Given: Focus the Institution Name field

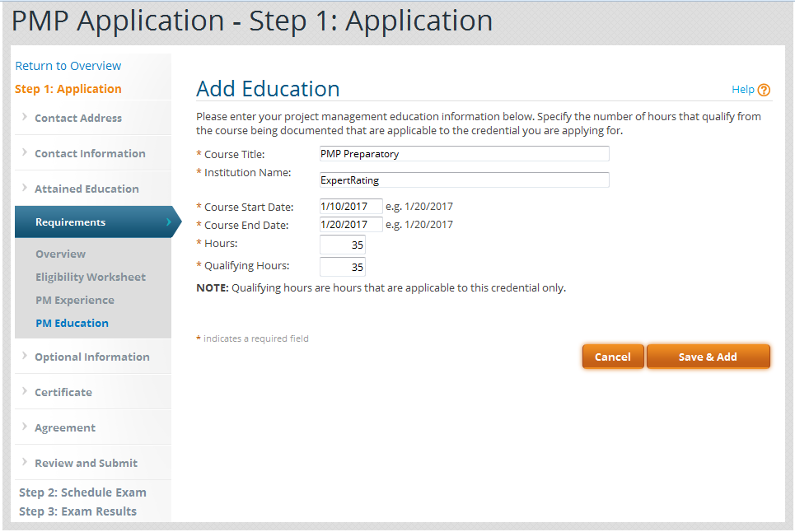Looking at the screenshot, I should pos(464,180).
